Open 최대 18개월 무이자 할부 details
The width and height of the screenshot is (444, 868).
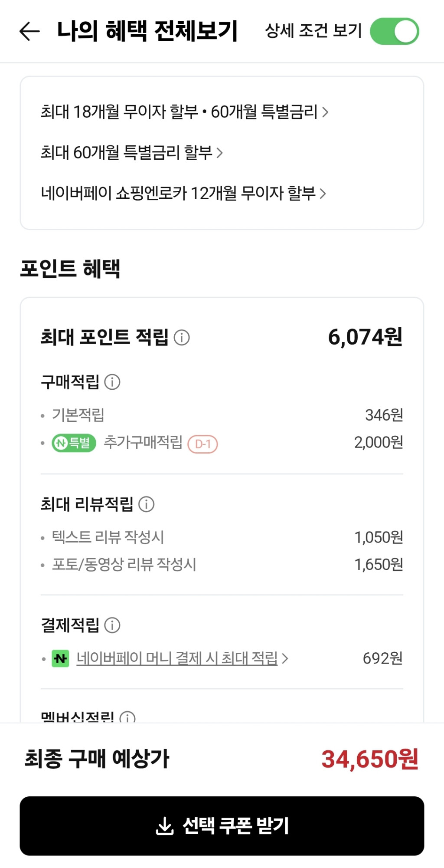[184, 112]
